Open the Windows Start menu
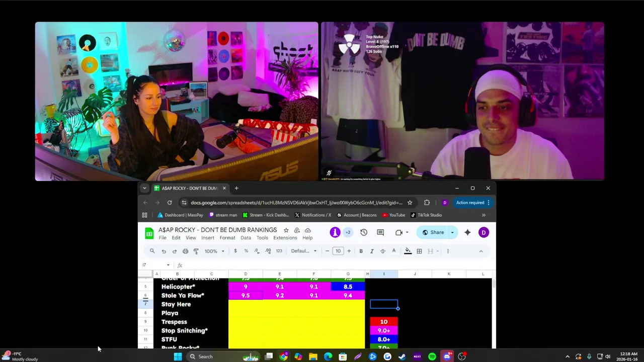 [178, 356]
